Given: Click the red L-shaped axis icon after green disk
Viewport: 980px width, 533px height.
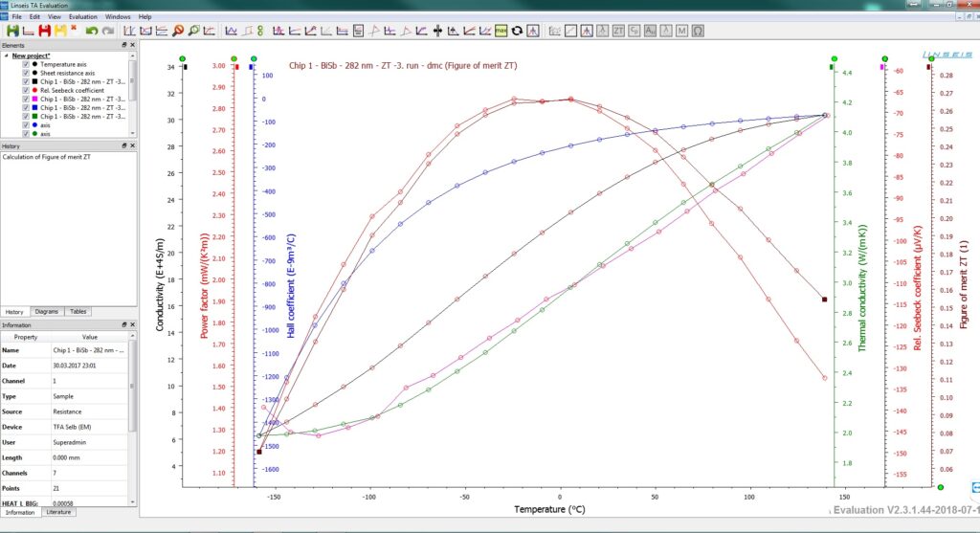Looking at the screenshot, I should [28, 31].
